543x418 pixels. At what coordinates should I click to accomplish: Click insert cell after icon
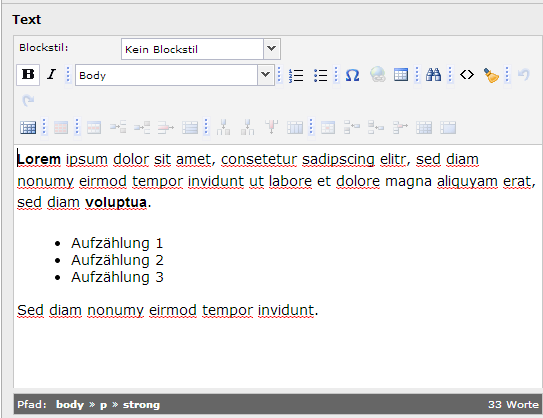(376, 128)
